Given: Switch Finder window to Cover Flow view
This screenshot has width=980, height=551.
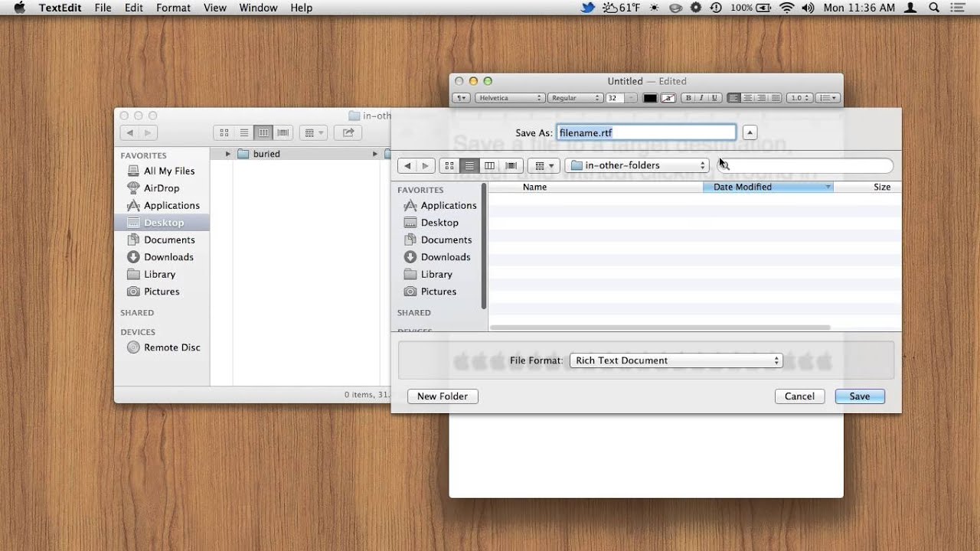Looking at the screenshot, I should 283,132.
